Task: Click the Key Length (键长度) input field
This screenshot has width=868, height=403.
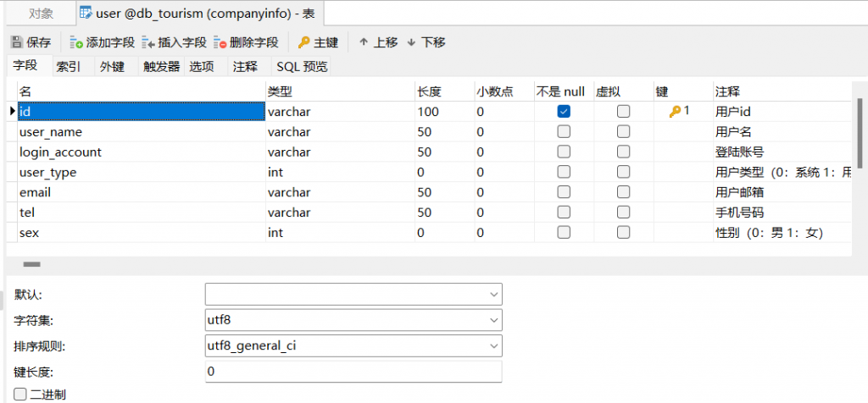Action: coord(353,372)
